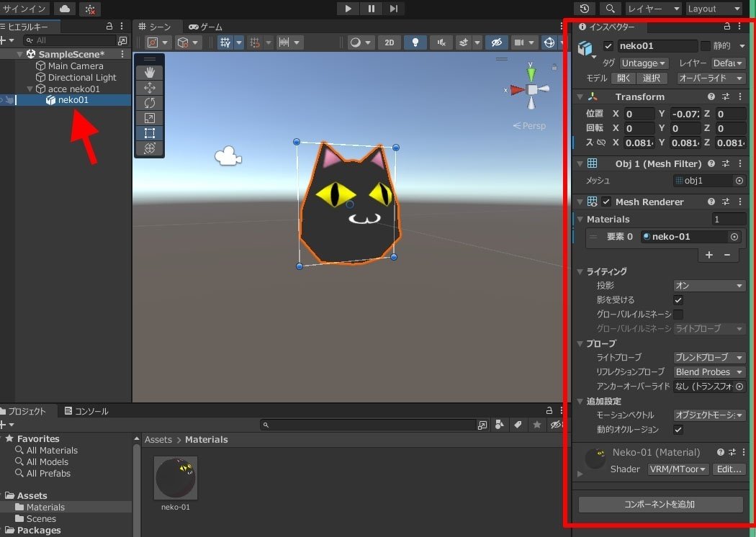Image resolution: width=756 pixels, height=537 pixels.
Task: Select the Hand view tool
Action: click(x=150, y=72)
